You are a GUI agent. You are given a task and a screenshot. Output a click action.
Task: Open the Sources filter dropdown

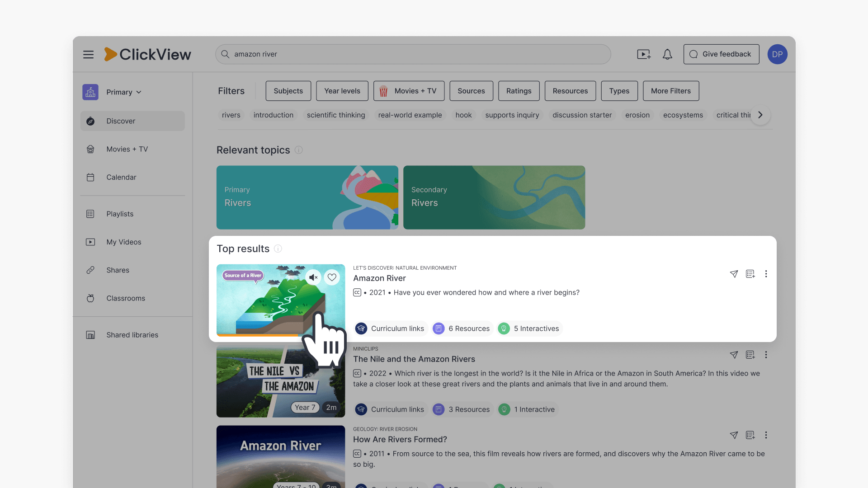[x=471, y=91]
